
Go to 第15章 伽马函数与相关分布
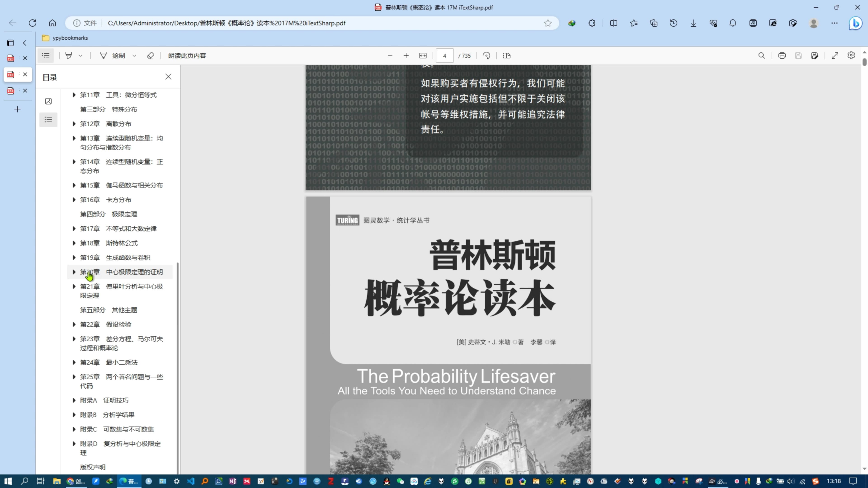[121, 185]
